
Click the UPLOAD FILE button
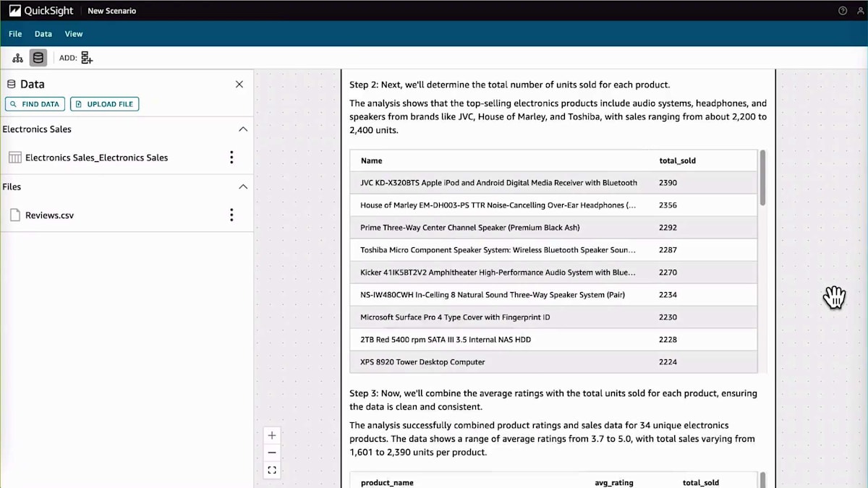[104, 104]
